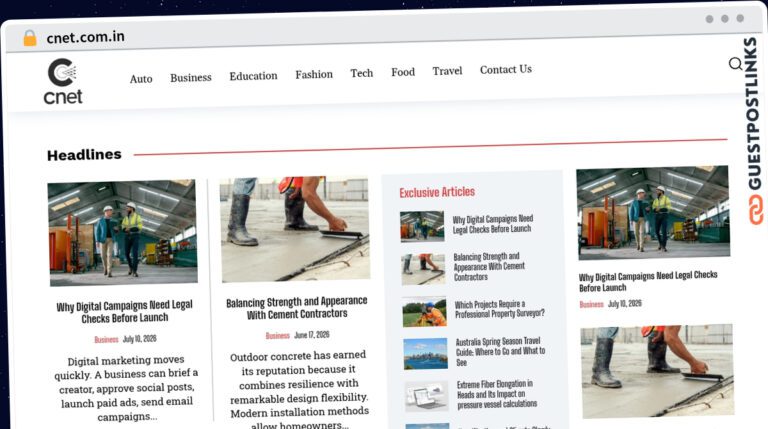768x429 pixels.
Task: Open the Food menu item
Action: click(403, 72)
